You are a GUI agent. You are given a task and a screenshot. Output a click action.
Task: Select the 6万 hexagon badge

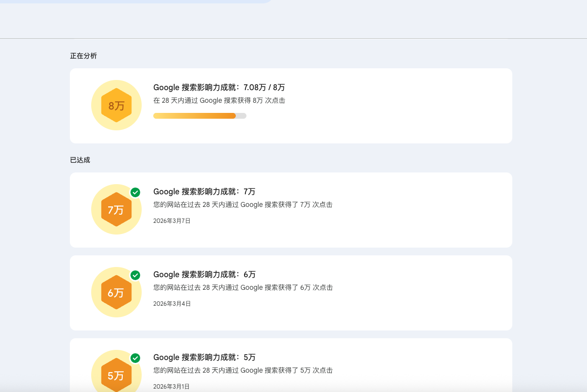pyautogui.click(x=116, y=293)
